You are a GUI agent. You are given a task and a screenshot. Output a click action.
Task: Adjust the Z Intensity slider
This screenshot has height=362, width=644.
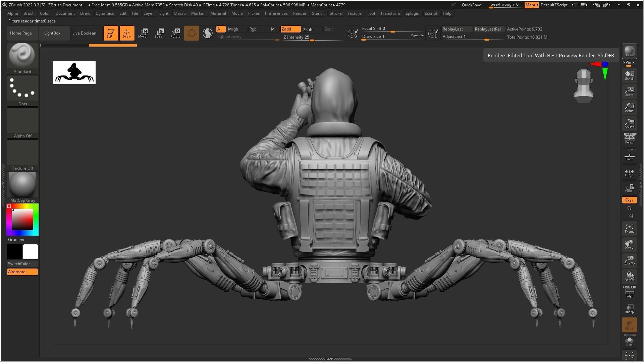click(x=313, y=37)
